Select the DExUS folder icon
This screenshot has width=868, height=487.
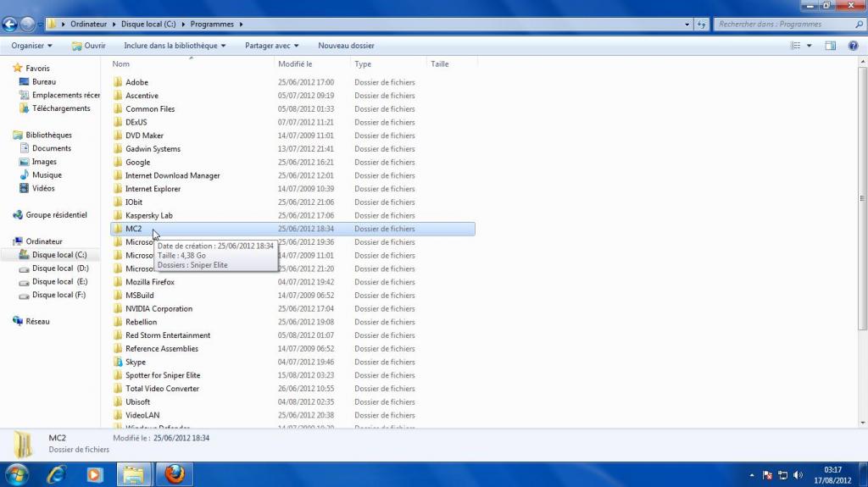(x=117, y=122)
